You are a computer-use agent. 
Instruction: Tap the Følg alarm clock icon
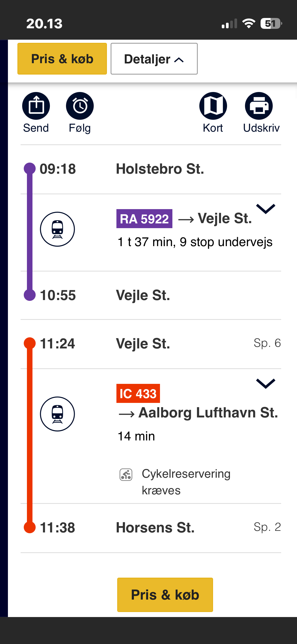click(80, 106)
